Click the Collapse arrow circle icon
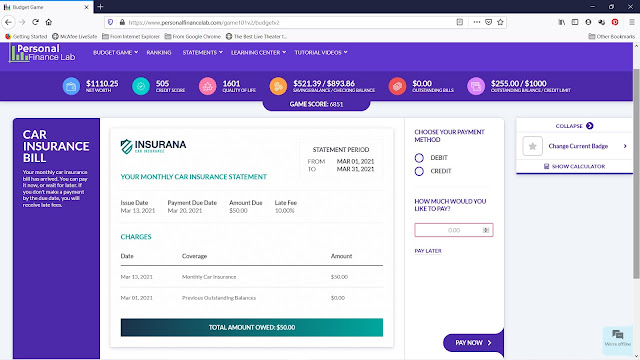Viewport: 640px width, 360px height. click(589, 126)
